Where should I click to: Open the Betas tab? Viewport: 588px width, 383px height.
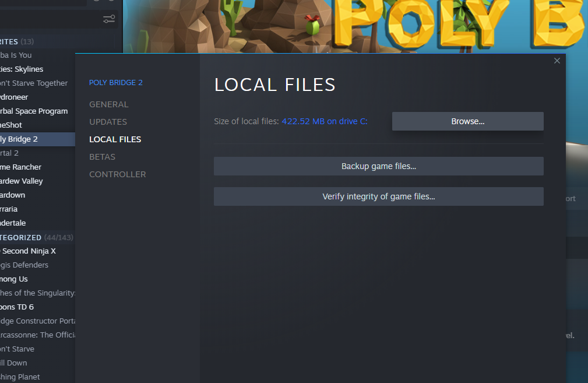pos(102,157)
